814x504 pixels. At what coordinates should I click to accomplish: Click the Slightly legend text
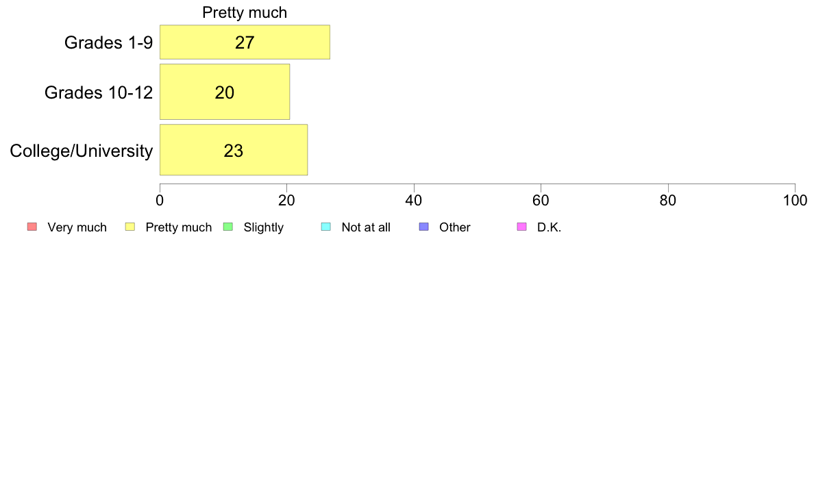[264, 227]
